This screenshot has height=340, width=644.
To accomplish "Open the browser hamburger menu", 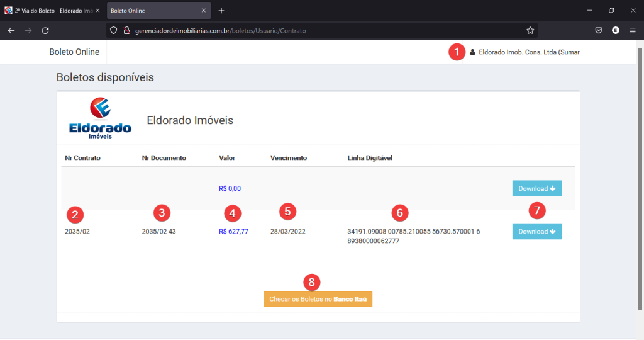I will 633,30.
